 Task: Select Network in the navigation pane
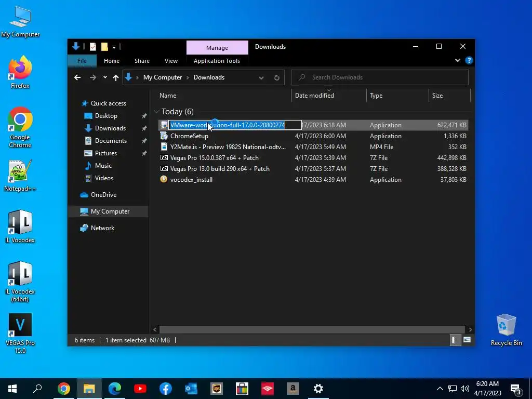[x=102, y=228]
